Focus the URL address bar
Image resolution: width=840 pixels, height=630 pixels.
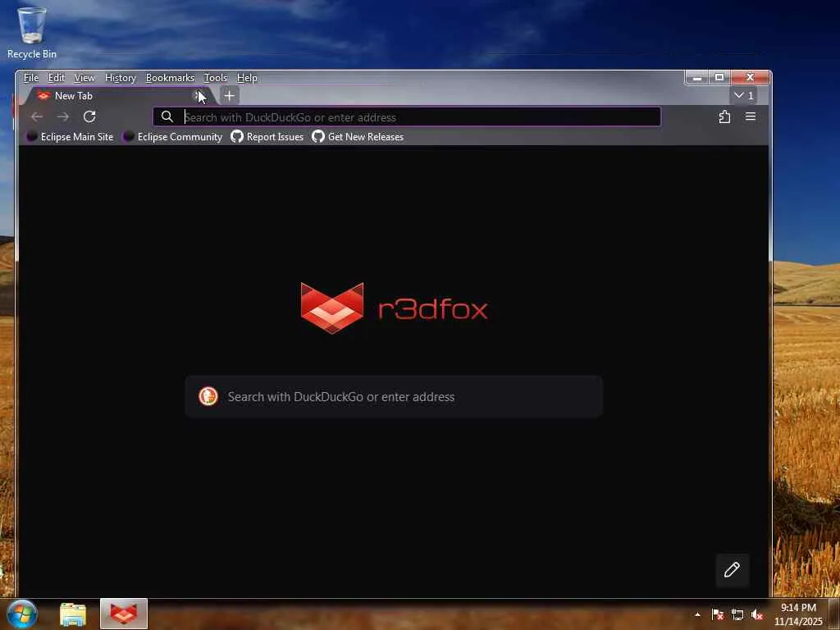407,116
